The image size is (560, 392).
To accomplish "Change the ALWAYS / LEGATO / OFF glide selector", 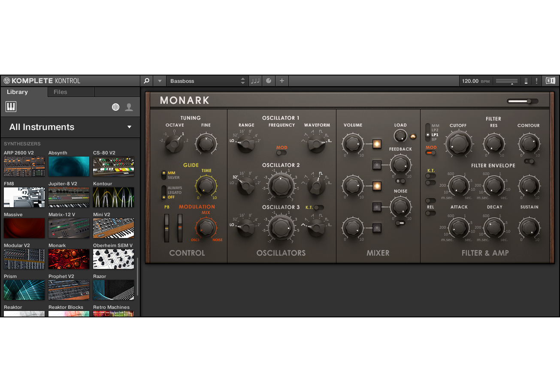I will 163,193.
